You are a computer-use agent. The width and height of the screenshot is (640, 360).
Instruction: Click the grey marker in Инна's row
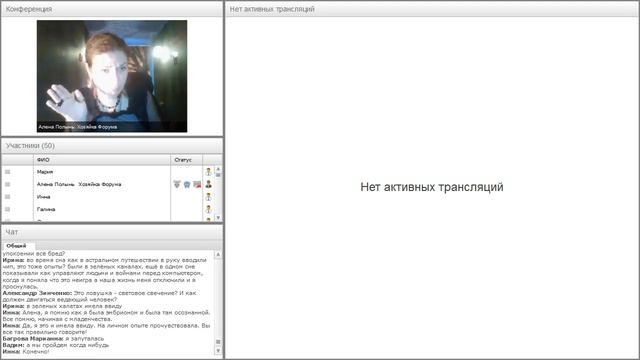coord(7,197)
